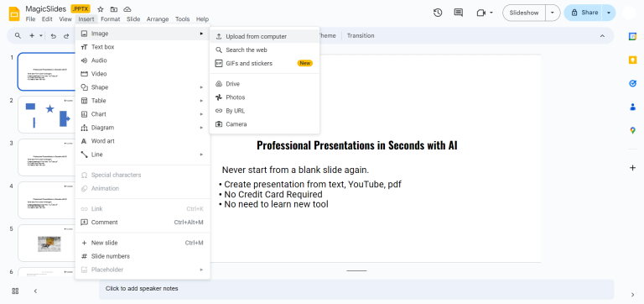Click the move to folder icon
This screenshot has width=644, height=304.
[114, 9]
